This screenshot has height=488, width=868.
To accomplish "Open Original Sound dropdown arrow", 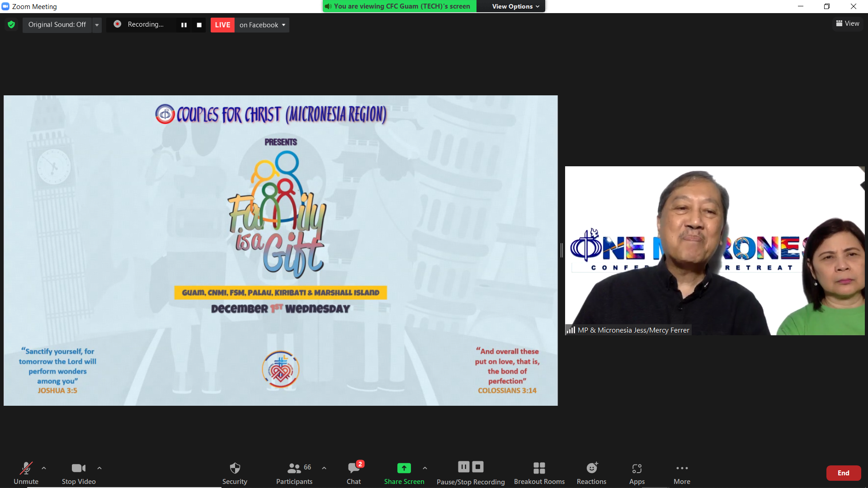I will click(x=97, y=25).
